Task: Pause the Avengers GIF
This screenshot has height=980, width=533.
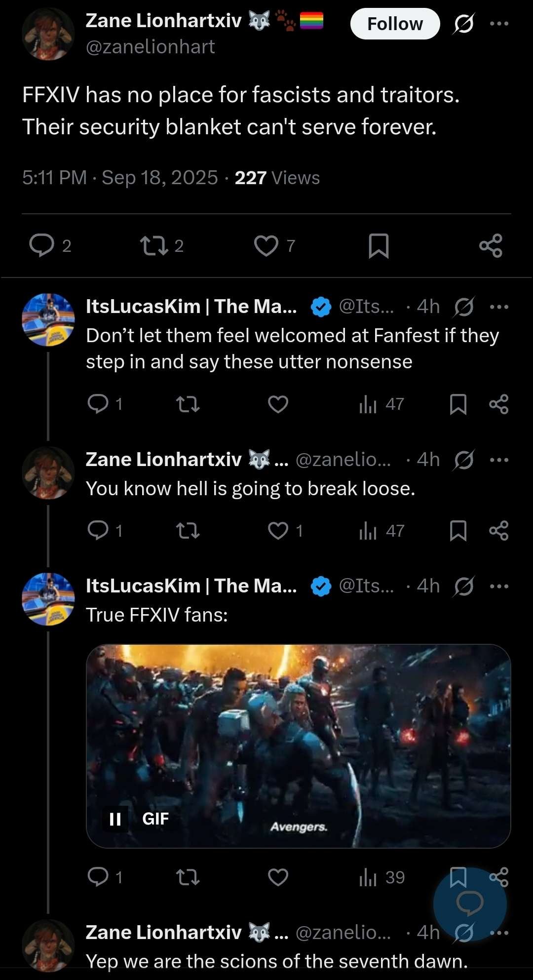Action: pyautogui.click(x=115, y=819)
